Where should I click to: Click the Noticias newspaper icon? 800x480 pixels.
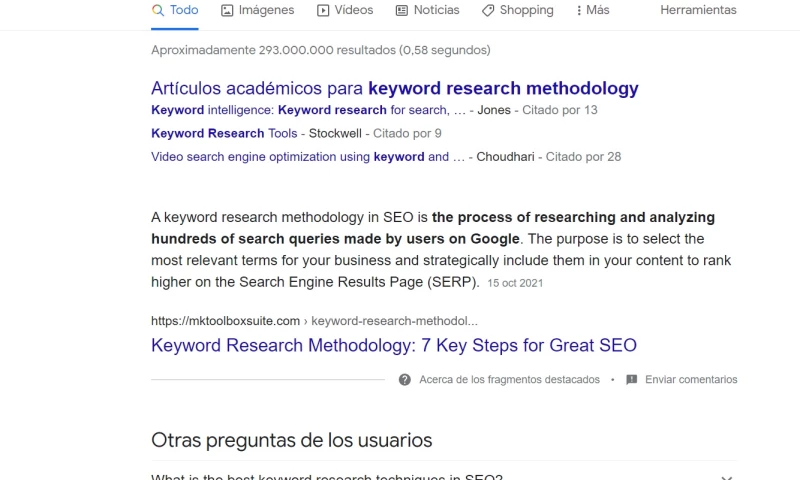pos(402,10)
